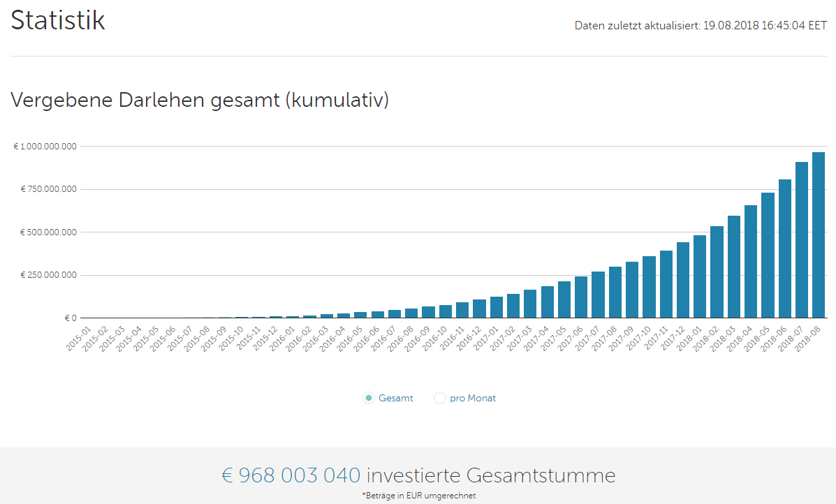Click the 2017-12 bar

[x=683, y=281]
